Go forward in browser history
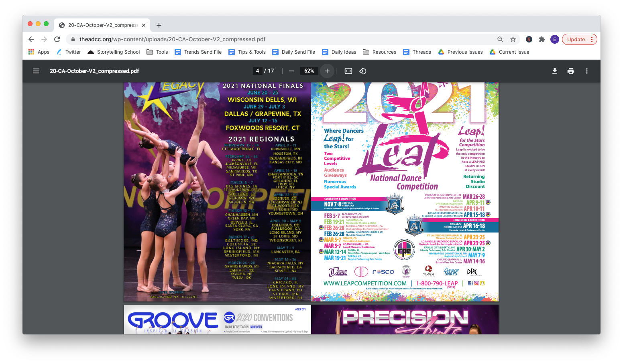Image resolution: width=623 pixels, height=364 pixels. tap(44, 39)
